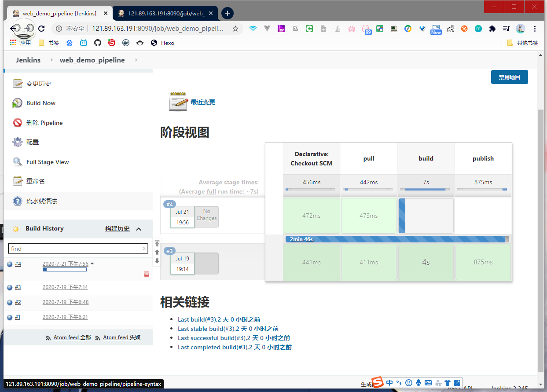Open the GitHub bookmark icon
The width and height of the screenshot is (547, 392).
pos(98,43)
